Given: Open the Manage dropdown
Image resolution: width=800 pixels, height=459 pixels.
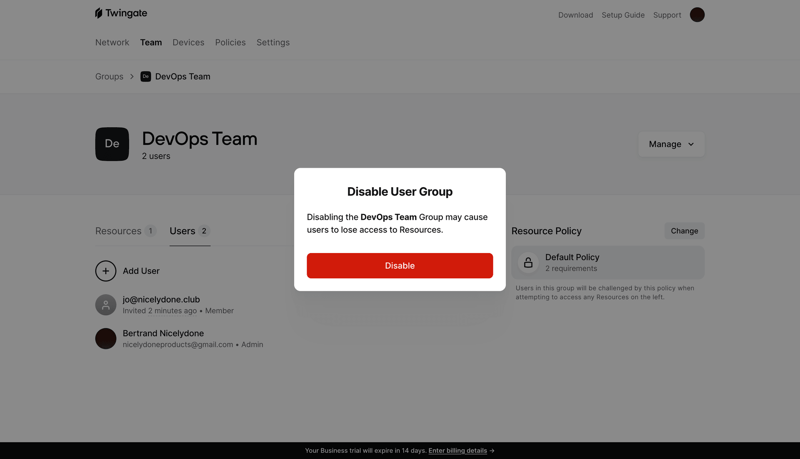Looking at the screenshot, I should click(x=671, y=144).
